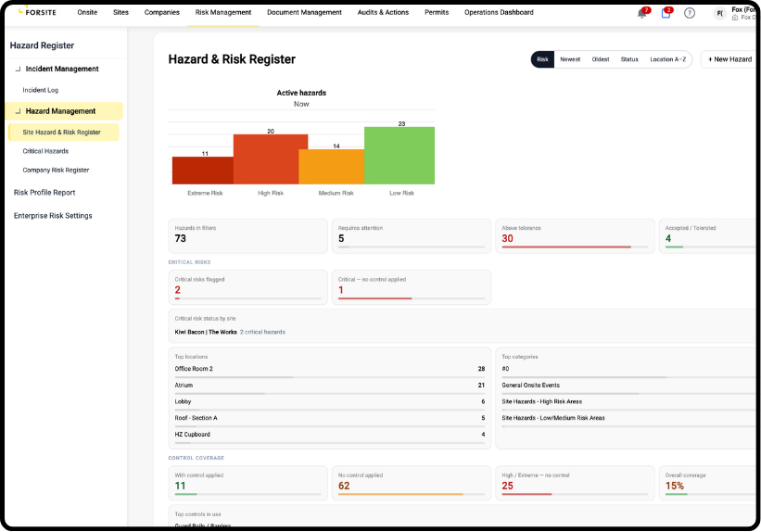761x532 pixels.
Task: Sort hazards by Location A–Z
Action: (x=667, y=59)
